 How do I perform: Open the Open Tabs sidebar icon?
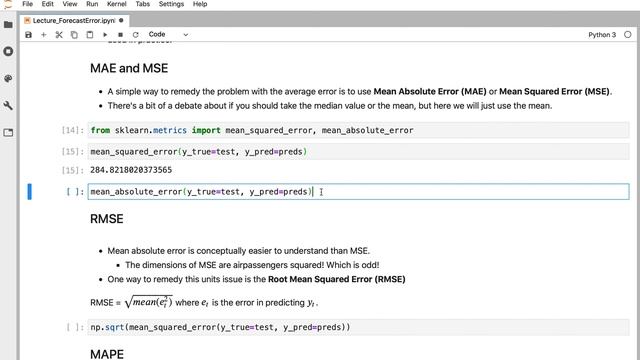(x=8, y=132)
